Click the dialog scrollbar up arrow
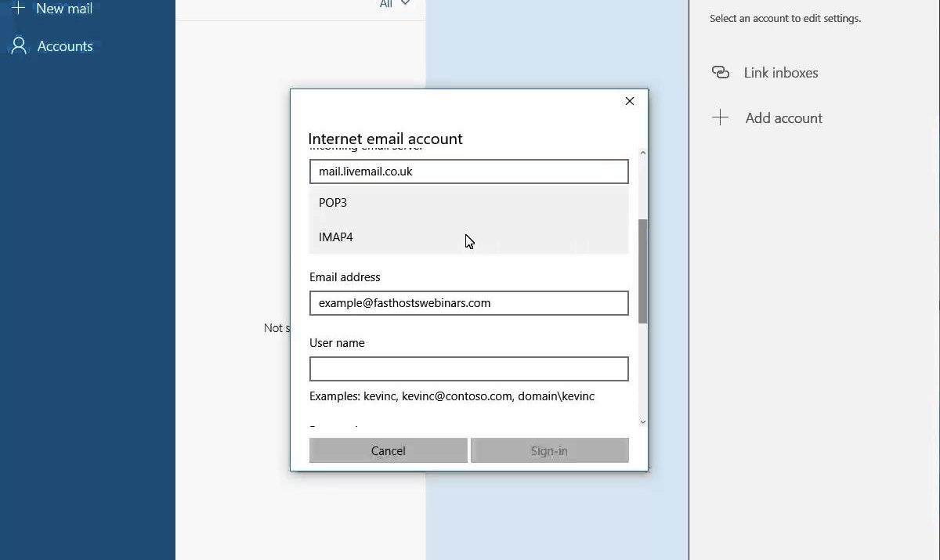This screenshot has width=940, height=560. coord(643,153)
